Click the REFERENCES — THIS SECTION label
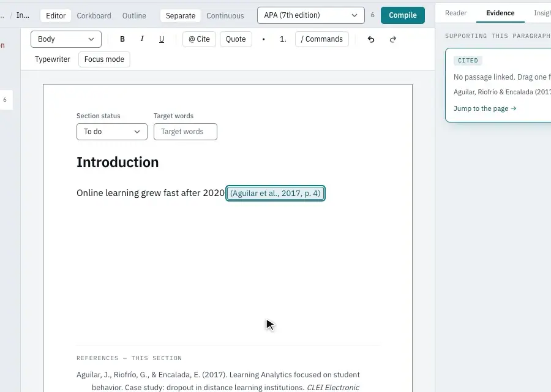The height and width of the screenshot is (392, 551). coord(129,358)
